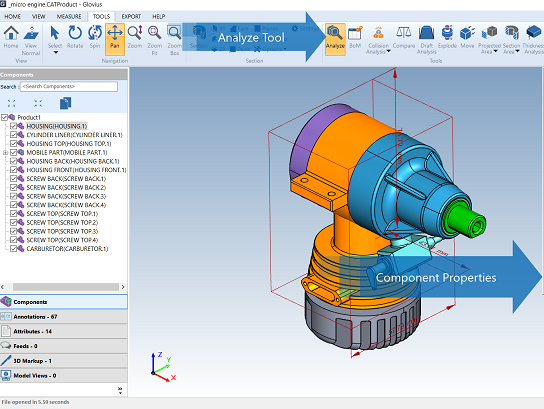Open Section Area dropdown arrow
Viewport: 544px width, 409px height.
[517, 51]
